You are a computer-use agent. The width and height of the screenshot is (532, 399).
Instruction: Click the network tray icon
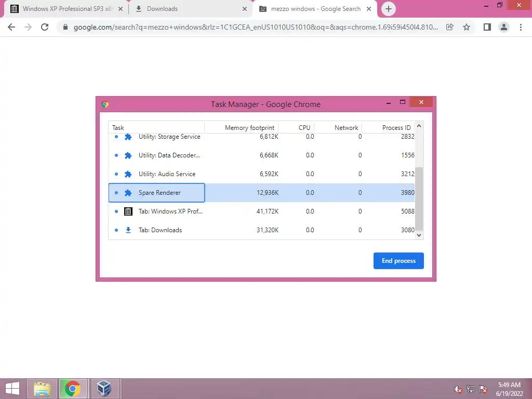471,389
